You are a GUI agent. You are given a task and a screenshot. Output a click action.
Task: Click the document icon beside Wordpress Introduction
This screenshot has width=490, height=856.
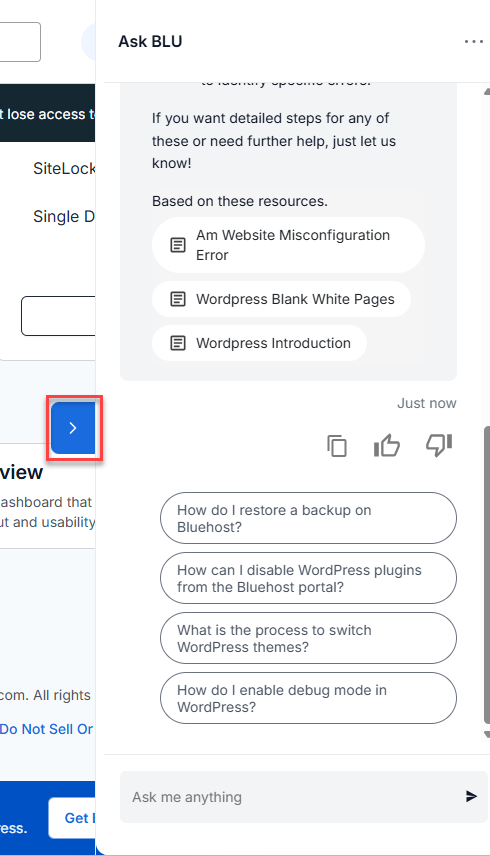178,343
